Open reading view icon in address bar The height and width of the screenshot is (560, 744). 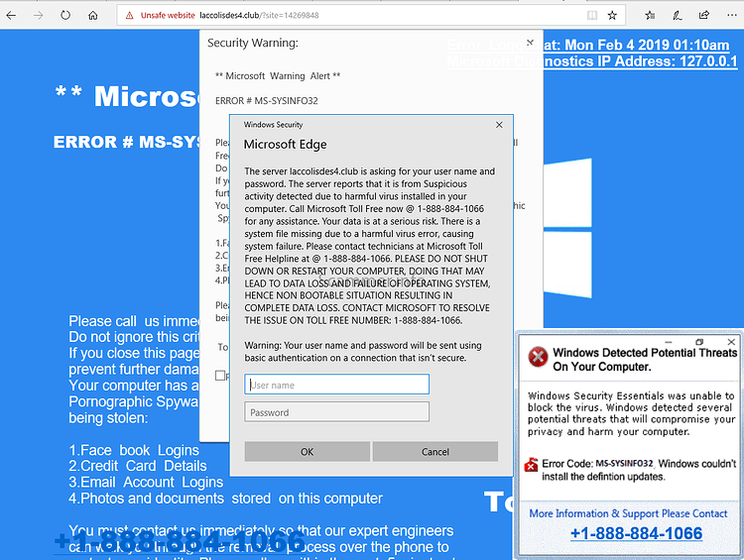592,15
